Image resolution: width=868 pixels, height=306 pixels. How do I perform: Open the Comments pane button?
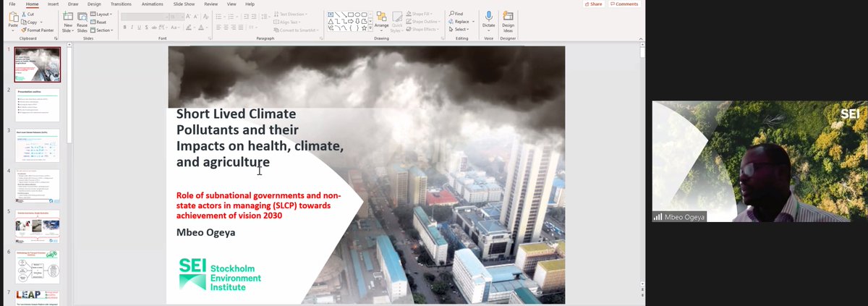(x=624, y=4)
